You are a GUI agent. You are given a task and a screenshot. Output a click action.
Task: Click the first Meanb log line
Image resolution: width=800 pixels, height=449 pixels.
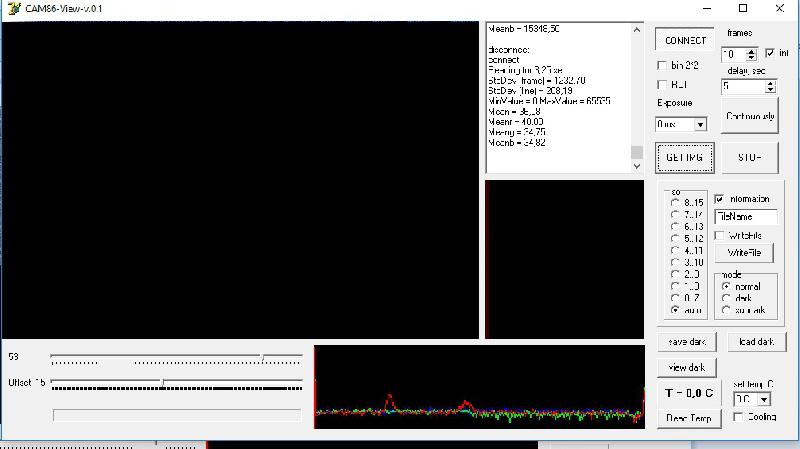click(523, 29)
